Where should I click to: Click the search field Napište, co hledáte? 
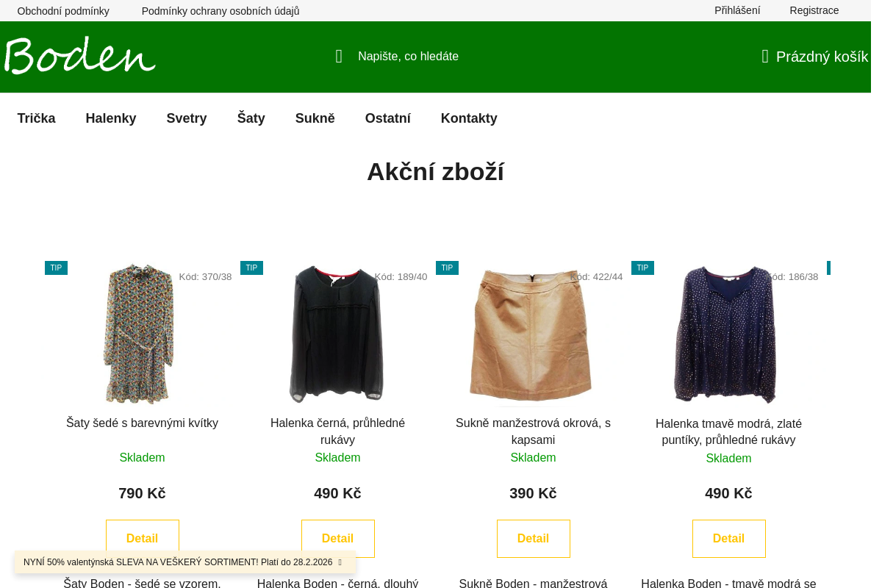point(409,56)
